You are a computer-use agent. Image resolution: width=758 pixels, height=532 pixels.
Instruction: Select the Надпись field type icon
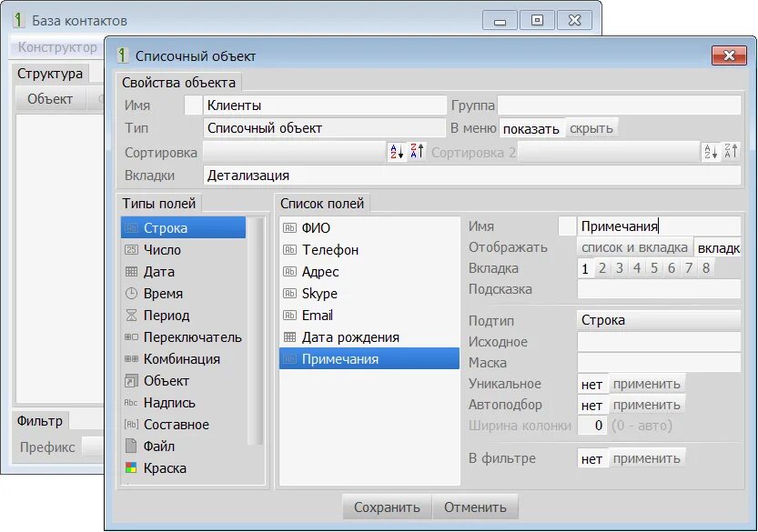click(x=131, y=403)
